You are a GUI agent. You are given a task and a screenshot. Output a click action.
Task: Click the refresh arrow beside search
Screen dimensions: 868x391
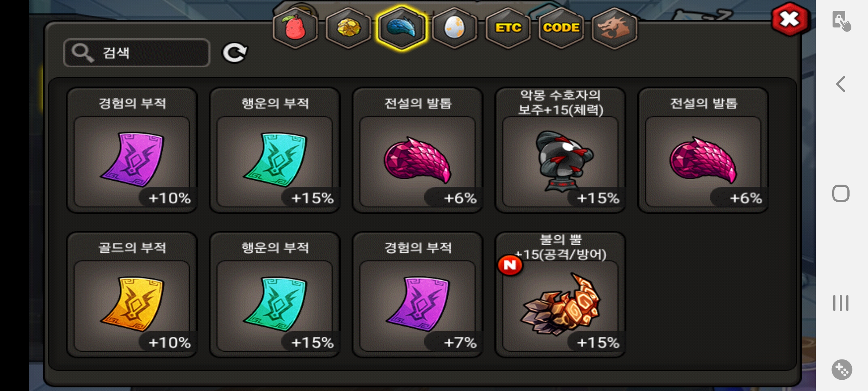point(235,53)
